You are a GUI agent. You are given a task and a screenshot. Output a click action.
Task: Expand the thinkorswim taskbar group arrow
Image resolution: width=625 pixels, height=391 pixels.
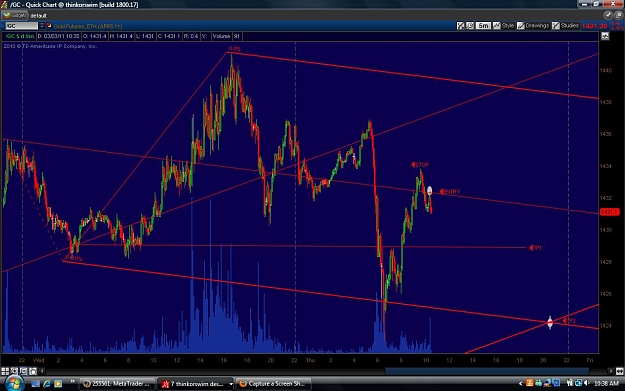click(230, 384)
